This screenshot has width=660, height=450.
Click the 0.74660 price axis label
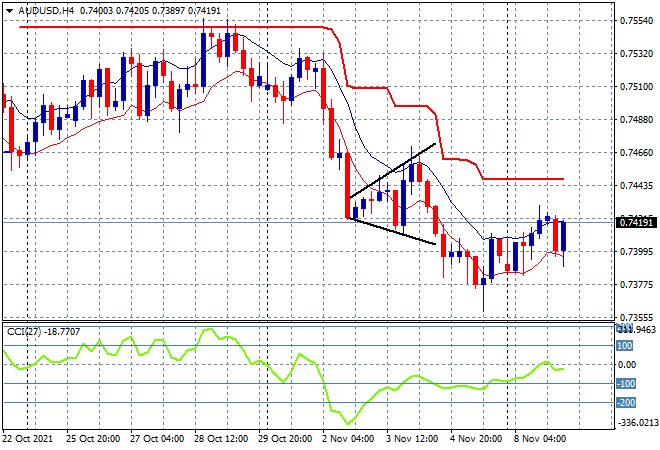[x=636, y=152]
